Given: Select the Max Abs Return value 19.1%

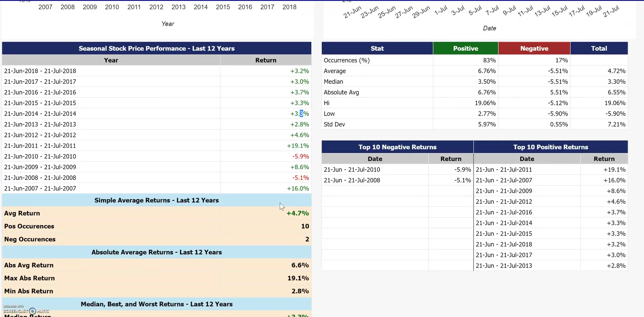Looking at the screenshot, I should tap(298, 278).
